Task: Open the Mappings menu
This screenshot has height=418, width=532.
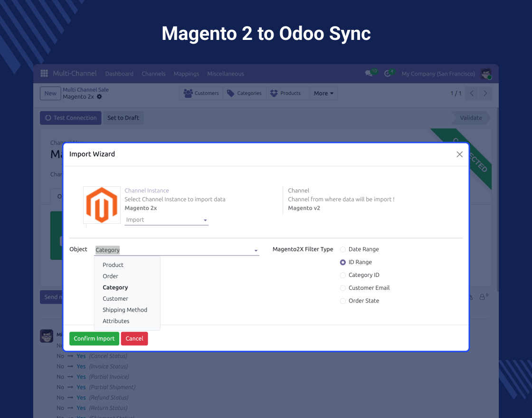Action: [186, 74]
